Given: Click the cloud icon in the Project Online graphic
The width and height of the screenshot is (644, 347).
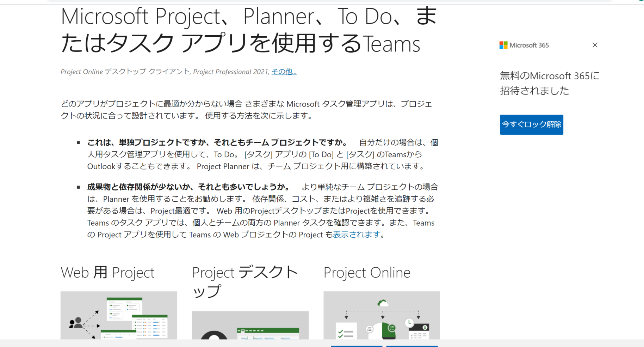Looking at the screenshot, I should click(383, 303).
